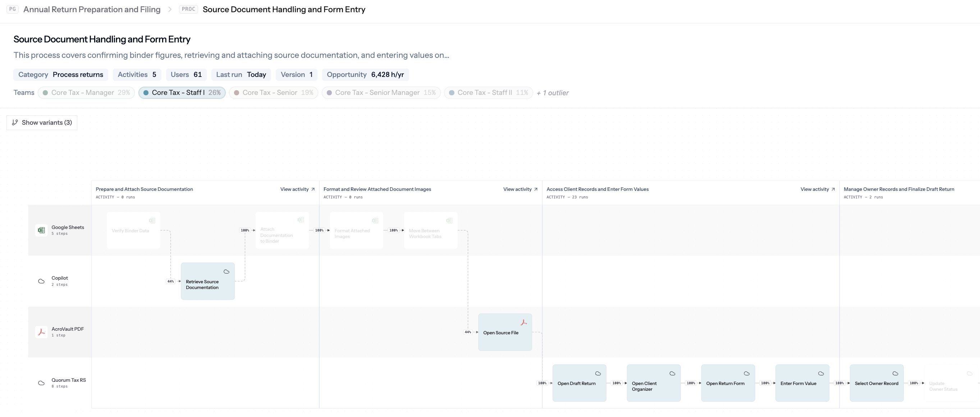Select the Select Owner Record step

(x=876, y=383)
